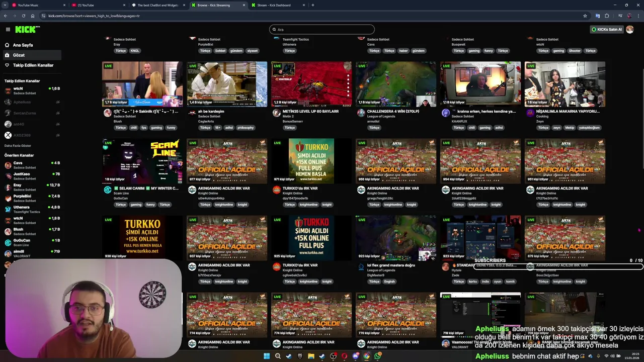Open the tab search dropdown arrow
Viewport: 644px width, 362px height.
[5, 5]
